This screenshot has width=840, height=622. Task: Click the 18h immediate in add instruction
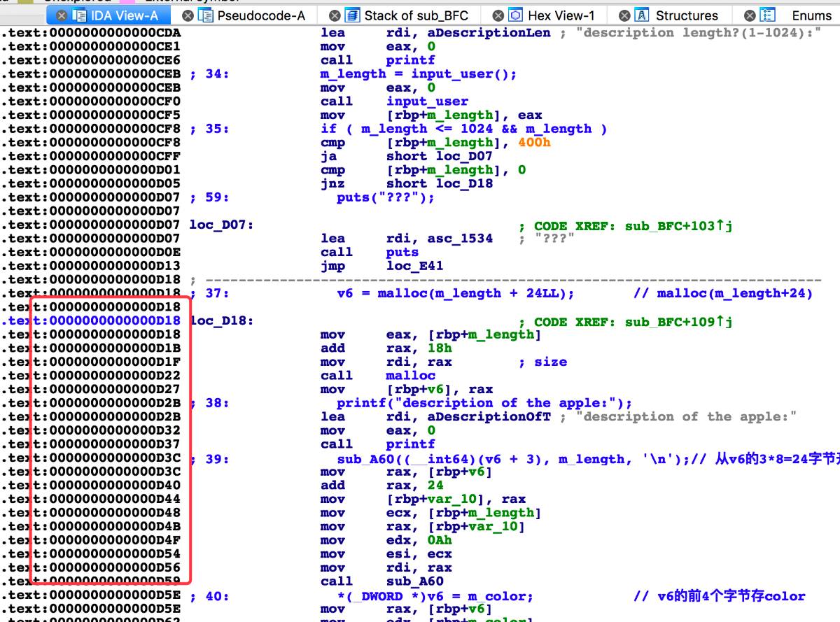tap(439, 348)
